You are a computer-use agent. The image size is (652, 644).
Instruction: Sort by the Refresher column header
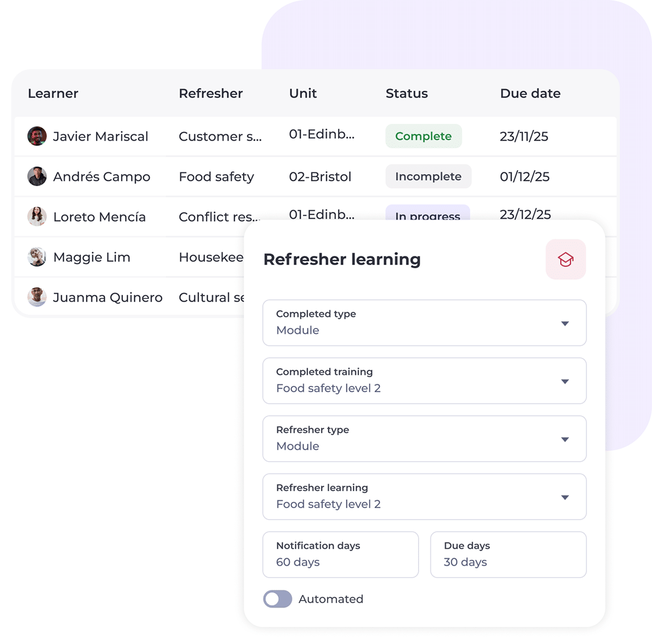click(211, 93)
